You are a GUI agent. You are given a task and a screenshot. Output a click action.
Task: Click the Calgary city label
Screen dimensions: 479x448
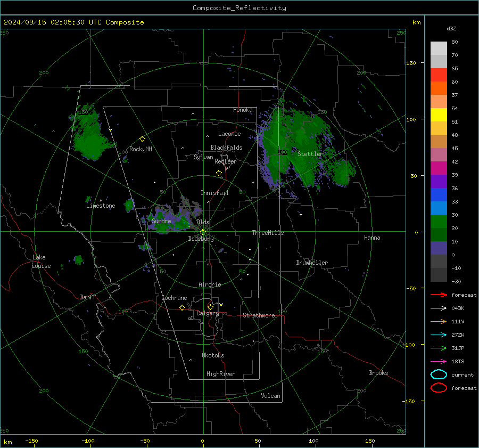pos(208,313)
